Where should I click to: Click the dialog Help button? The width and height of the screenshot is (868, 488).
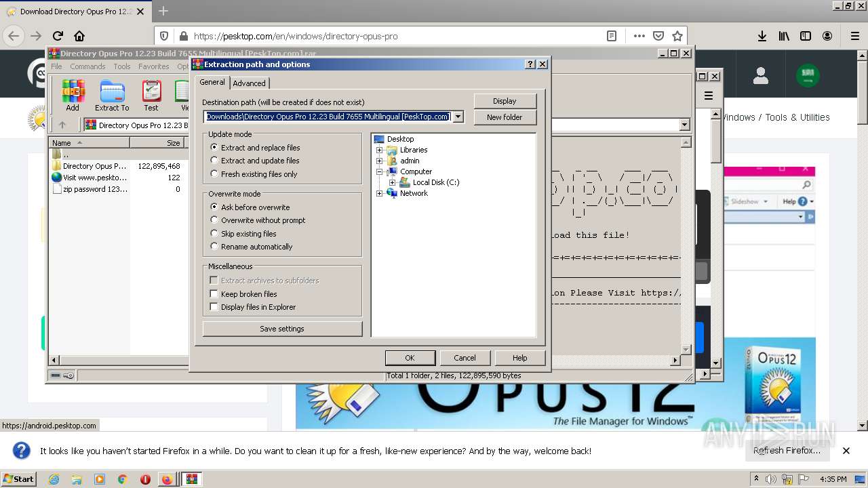pos(519,358)
